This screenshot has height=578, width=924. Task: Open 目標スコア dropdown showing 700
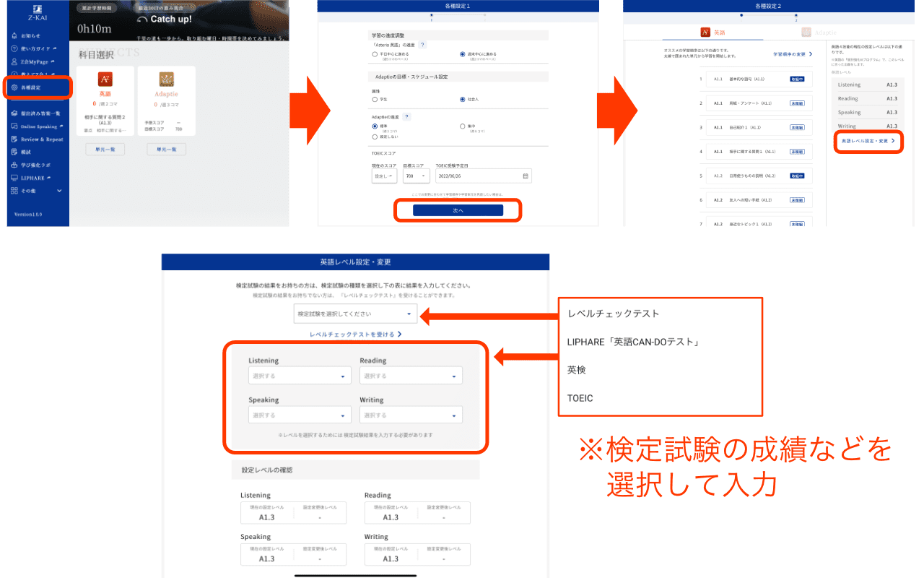(416, 176)
